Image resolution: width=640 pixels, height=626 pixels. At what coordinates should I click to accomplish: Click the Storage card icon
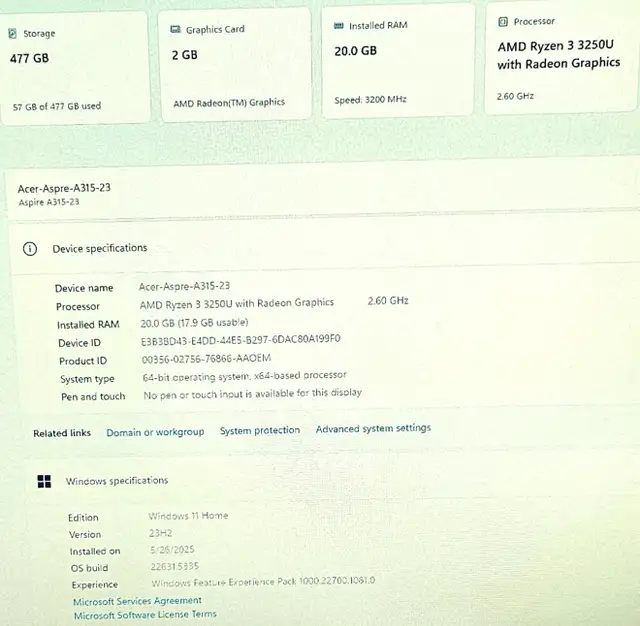click(x=12, y=33)
